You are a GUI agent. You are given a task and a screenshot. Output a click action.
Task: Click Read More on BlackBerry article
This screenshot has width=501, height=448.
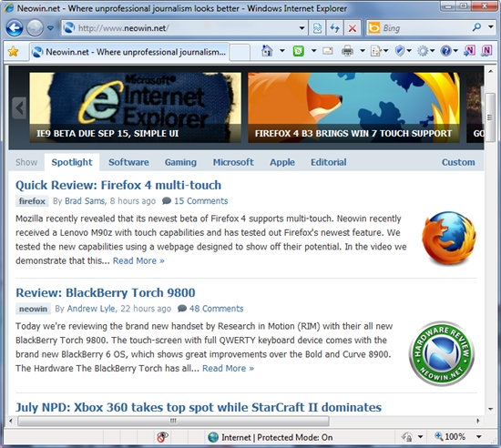[228, 368]
